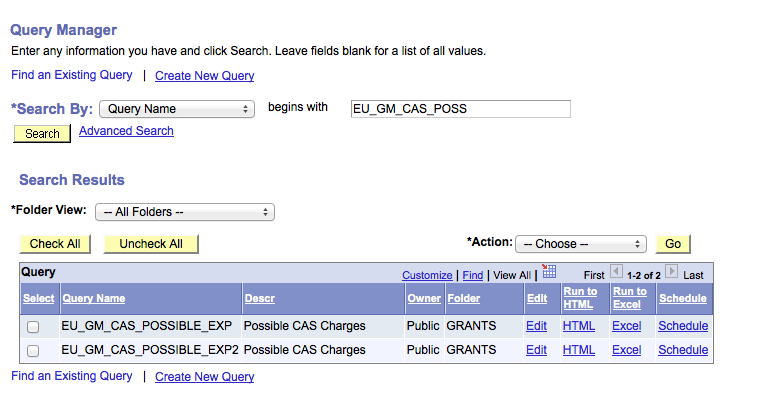Schedule the EU_GM_CAS_POSSIBLE_EXP2 query
The image size is (760, 395).
(x=683, y=350)
